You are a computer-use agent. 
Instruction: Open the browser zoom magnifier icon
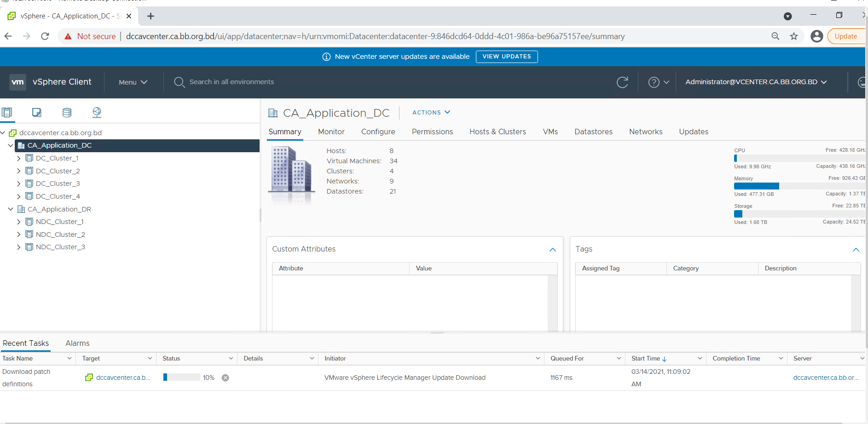click(775, 36)
